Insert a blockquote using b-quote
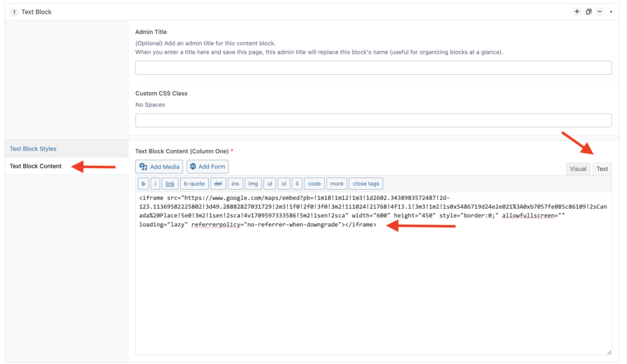The image size is (627, 364). coord(194,184)
